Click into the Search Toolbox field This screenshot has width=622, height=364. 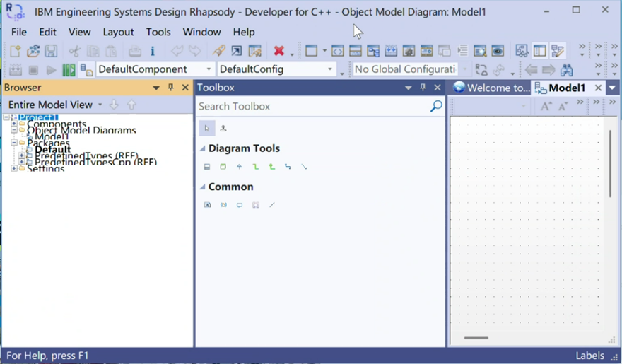(311, 106)
